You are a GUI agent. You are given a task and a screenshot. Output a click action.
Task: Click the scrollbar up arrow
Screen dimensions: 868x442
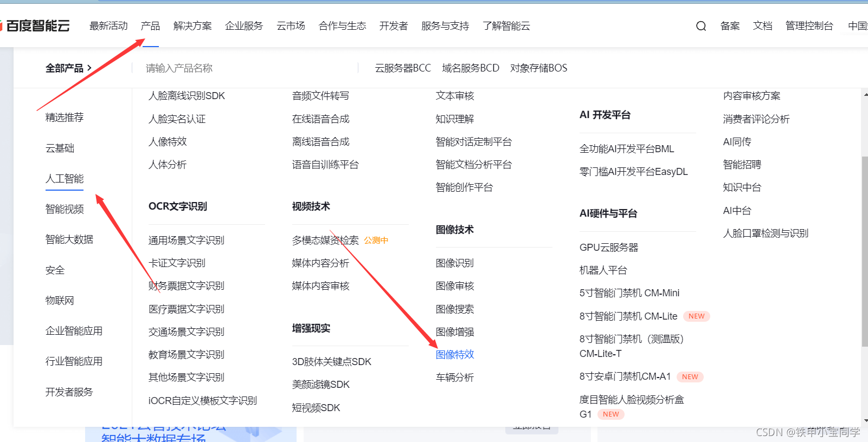pos(865,95)
